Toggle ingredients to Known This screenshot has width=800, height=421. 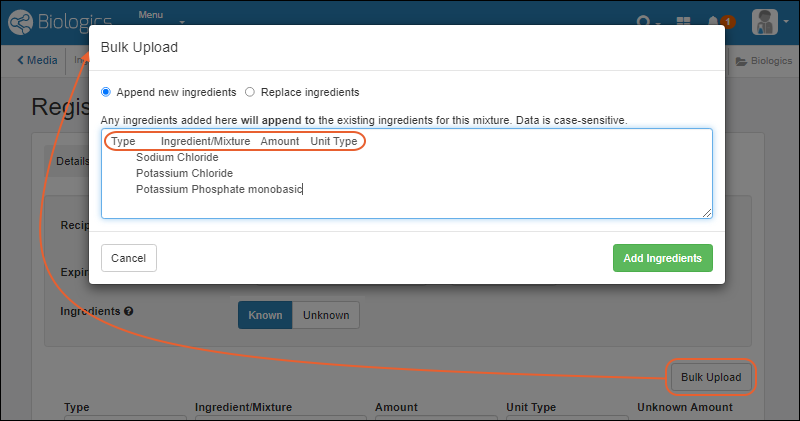pos(265,315)
